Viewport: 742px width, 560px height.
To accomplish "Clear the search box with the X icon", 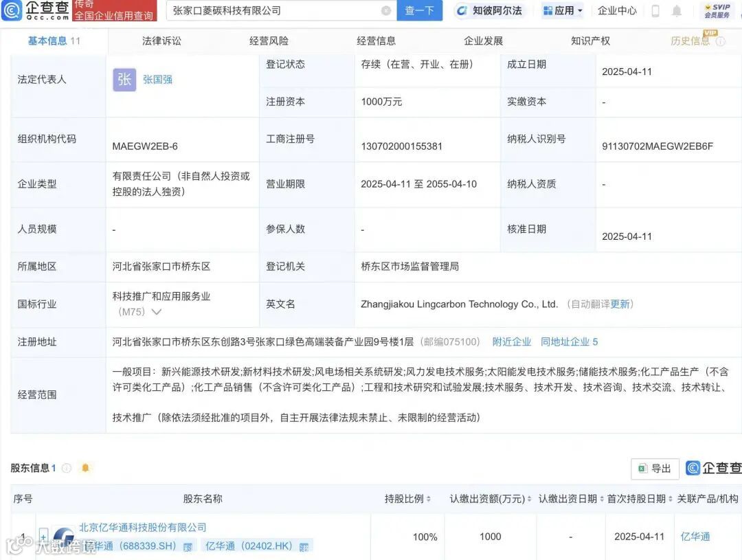I will [x=386, y=10].
